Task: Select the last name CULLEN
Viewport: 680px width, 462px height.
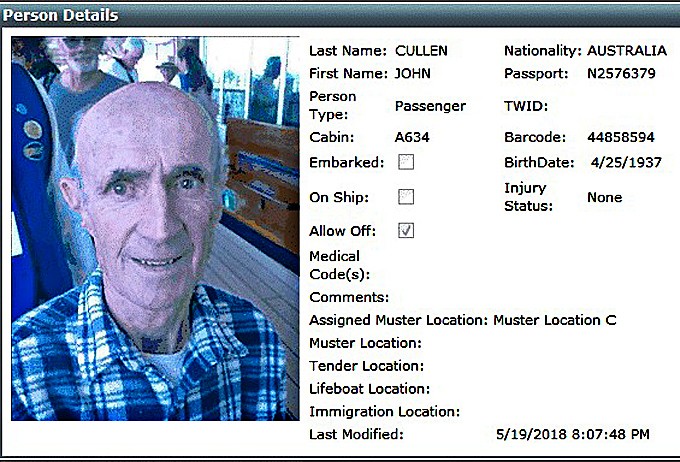Action: point(421,51)
